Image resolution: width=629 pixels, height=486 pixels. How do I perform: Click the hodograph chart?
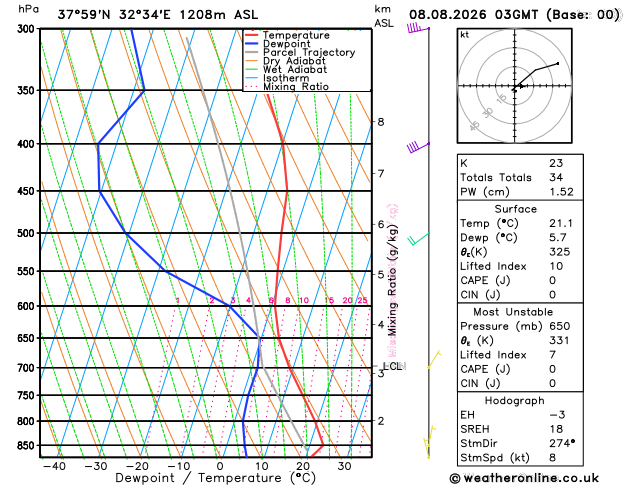tap(514, 86)
